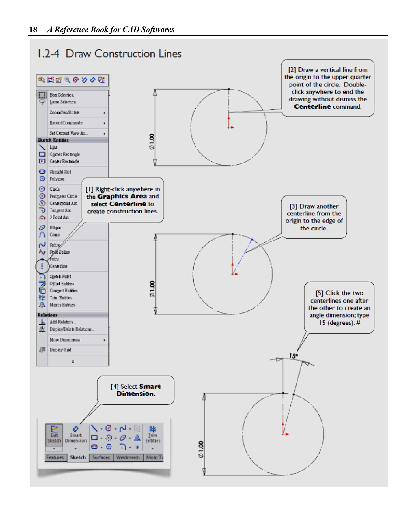This screenshot has width=416, height=532.
Task: Click the Centerline icon in context menu
Action: (x=42, y=266)
